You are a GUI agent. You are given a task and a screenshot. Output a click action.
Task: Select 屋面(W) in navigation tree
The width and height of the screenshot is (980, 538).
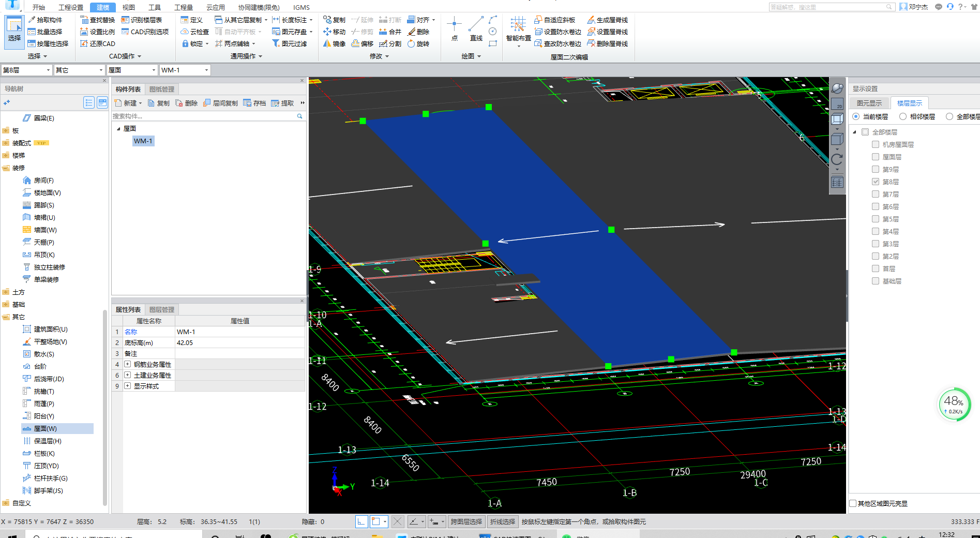(57, 428)
